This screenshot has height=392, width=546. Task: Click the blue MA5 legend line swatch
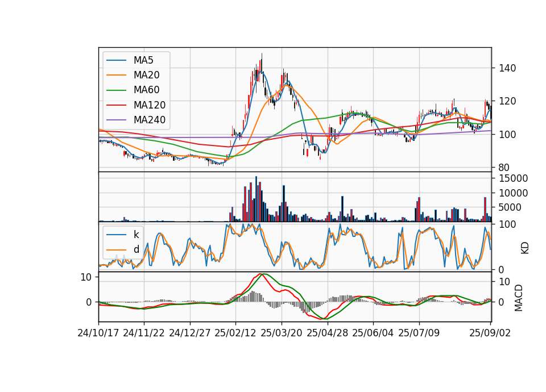116,60
